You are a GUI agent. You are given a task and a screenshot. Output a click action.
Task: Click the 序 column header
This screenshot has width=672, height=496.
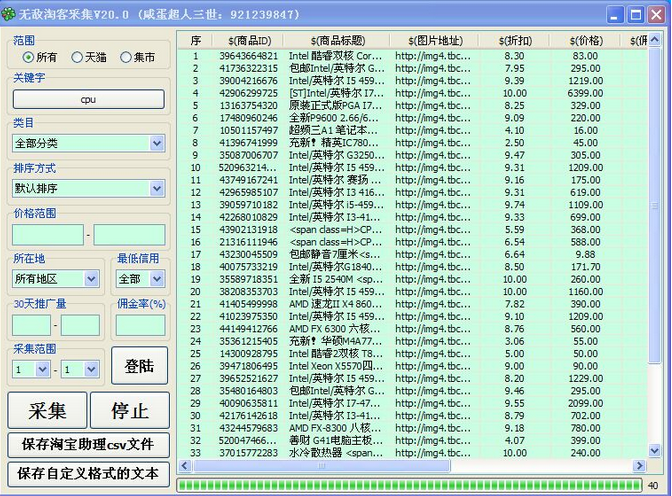coord(195,41)
